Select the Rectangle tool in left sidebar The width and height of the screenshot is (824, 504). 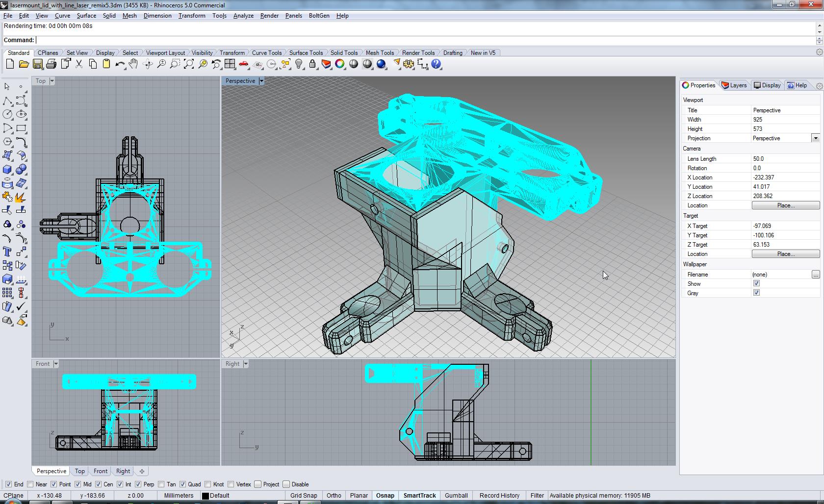click(21, 128)
